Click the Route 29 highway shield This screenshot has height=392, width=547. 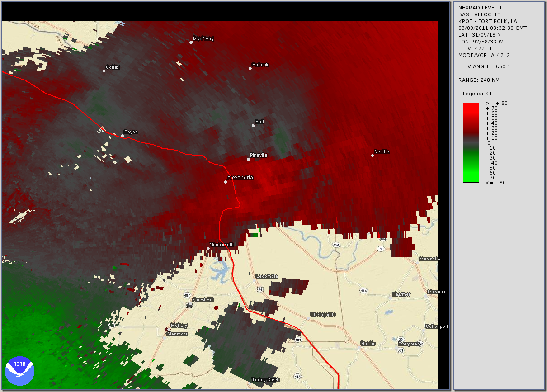(401, 339)
